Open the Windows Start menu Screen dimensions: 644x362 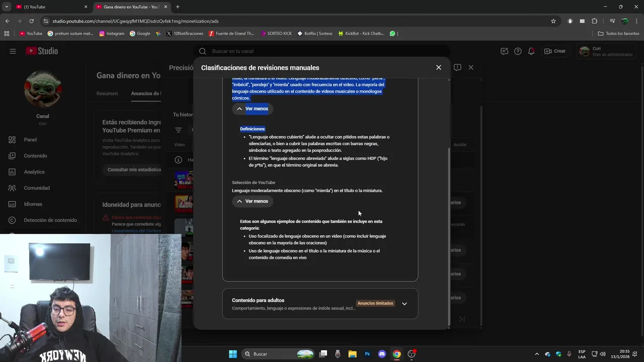tap(233, 354)
